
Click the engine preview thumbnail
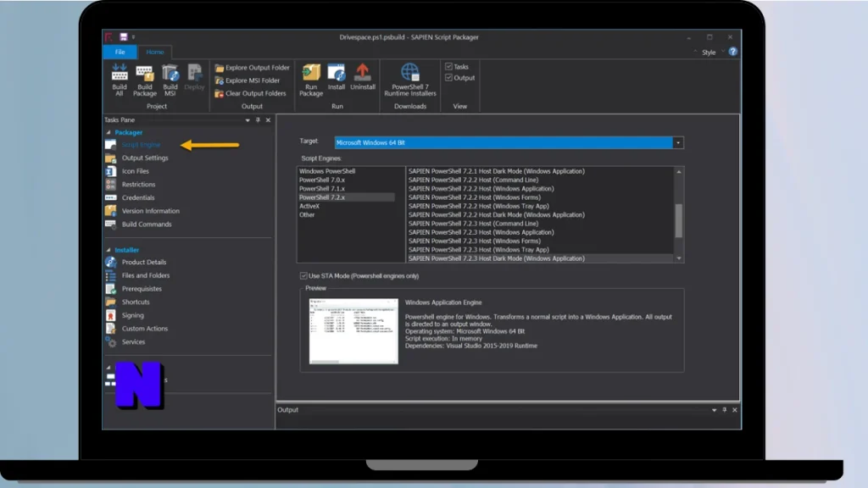pos(353,331)
